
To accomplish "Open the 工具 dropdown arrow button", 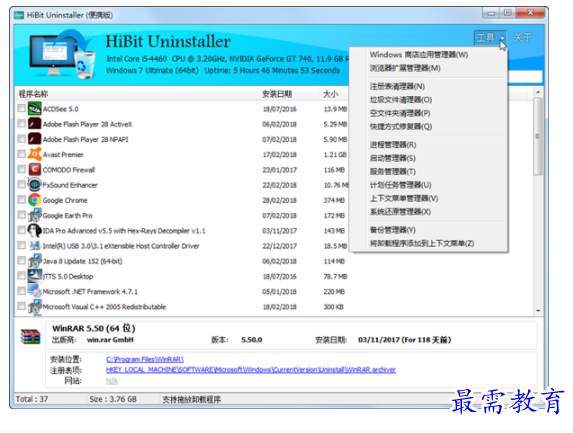I will tap(502, 38).
